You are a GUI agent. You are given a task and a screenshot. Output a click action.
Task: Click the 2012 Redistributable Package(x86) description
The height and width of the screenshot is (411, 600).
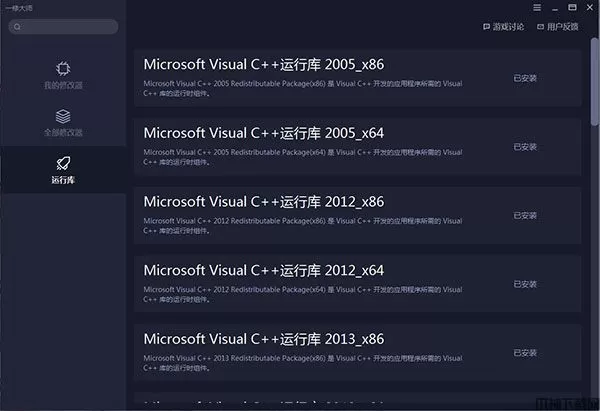[x=303, y=226]
